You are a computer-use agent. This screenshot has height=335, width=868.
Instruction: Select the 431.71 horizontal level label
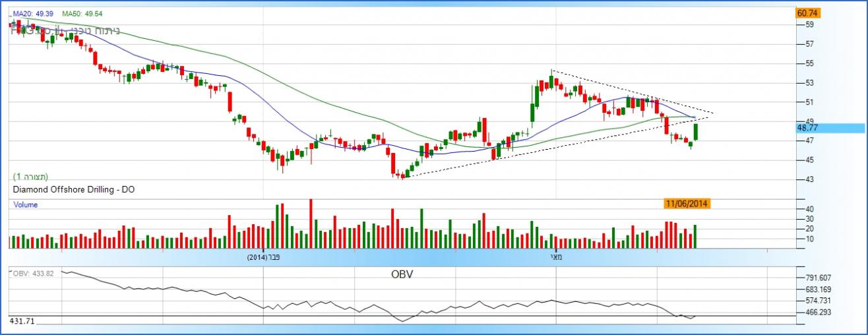(x=22, y=320)
